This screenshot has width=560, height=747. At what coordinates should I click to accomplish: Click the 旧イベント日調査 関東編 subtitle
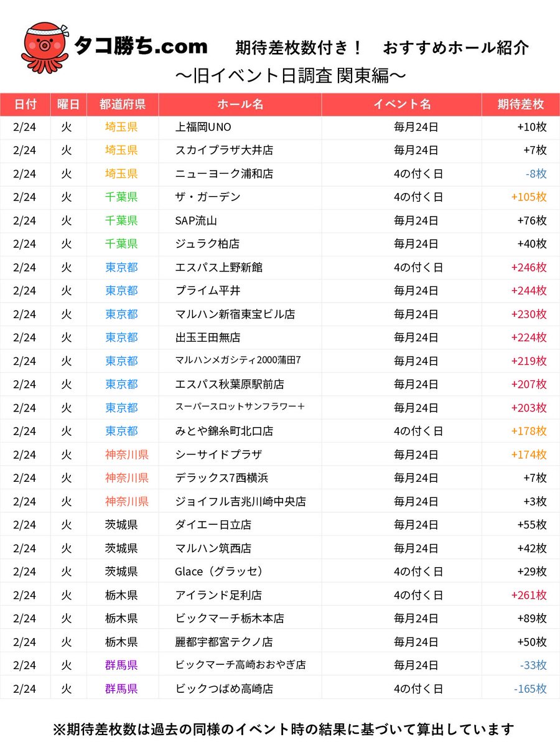point(291,75)
